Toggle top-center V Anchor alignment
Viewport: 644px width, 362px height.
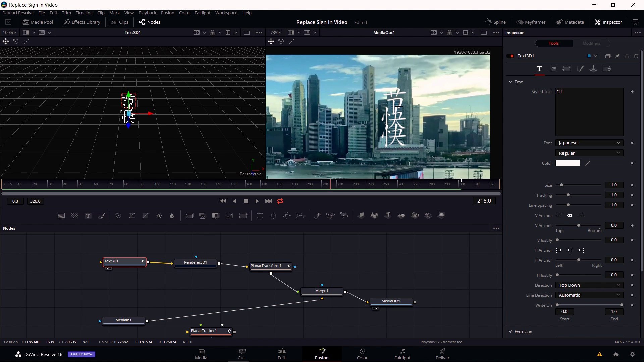(570, 216)
